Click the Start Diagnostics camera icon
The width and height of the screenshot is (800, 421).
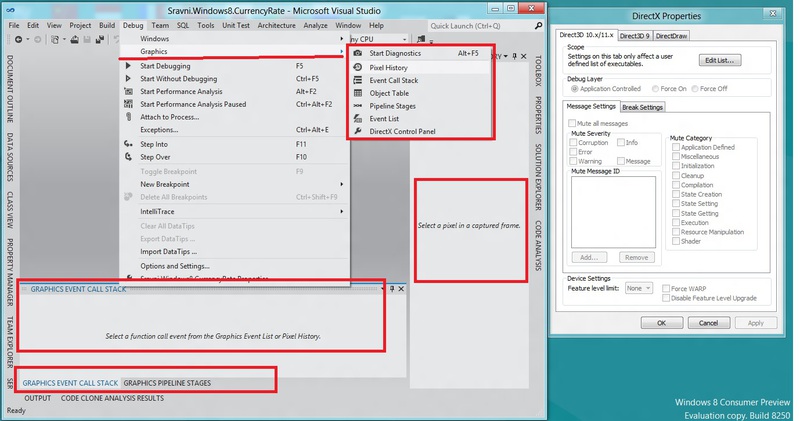(x=358, y=53)
